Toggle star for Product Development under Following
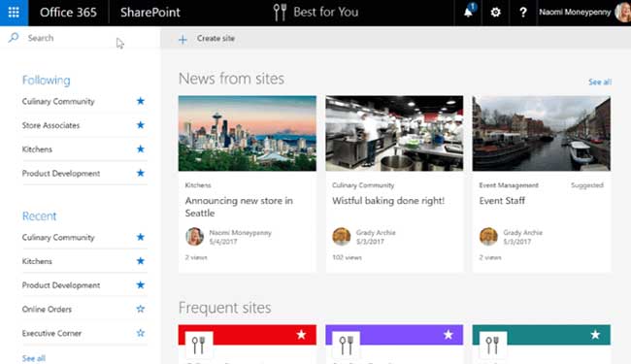The width and height of the screenshot is (631, 364). click(140, 173)
